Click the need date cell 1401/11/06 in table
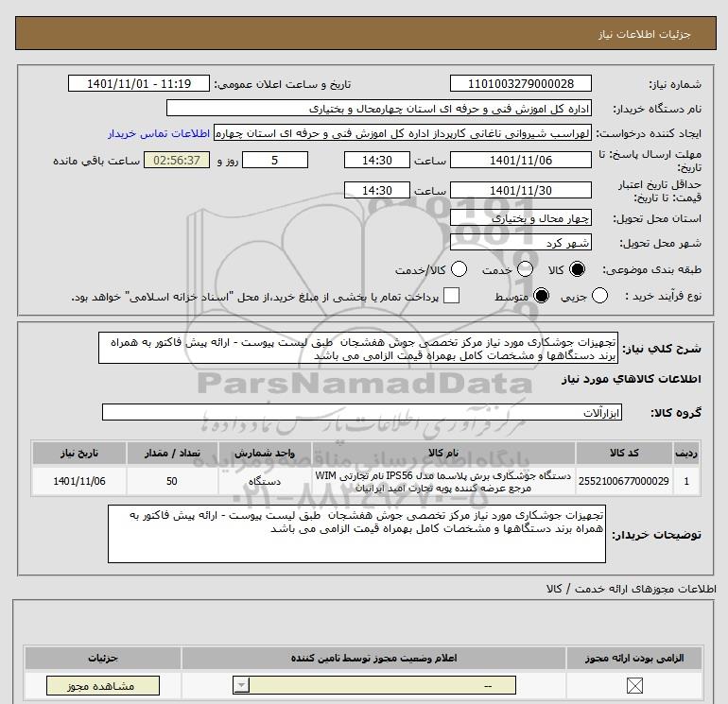 pos(78,481)
